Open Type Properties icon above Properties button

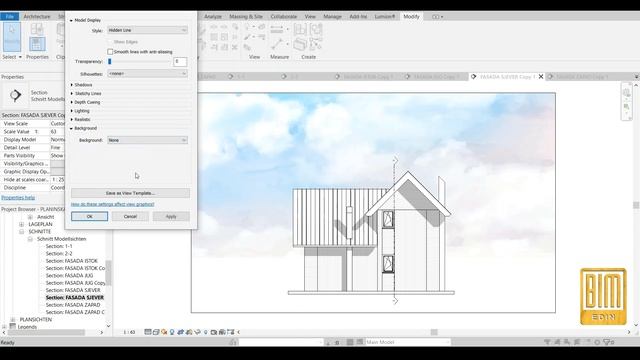[x=37, y=29]
